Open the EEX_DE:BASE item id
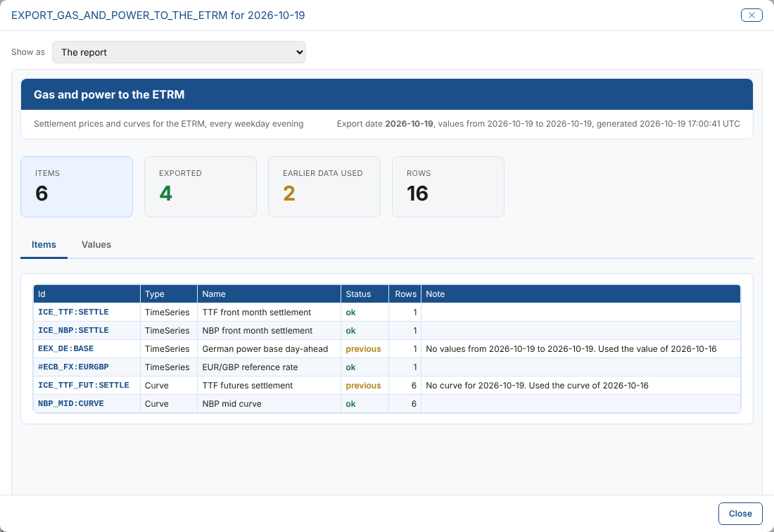The height and width of the screenshot is (532, 774). click(66, 349)
